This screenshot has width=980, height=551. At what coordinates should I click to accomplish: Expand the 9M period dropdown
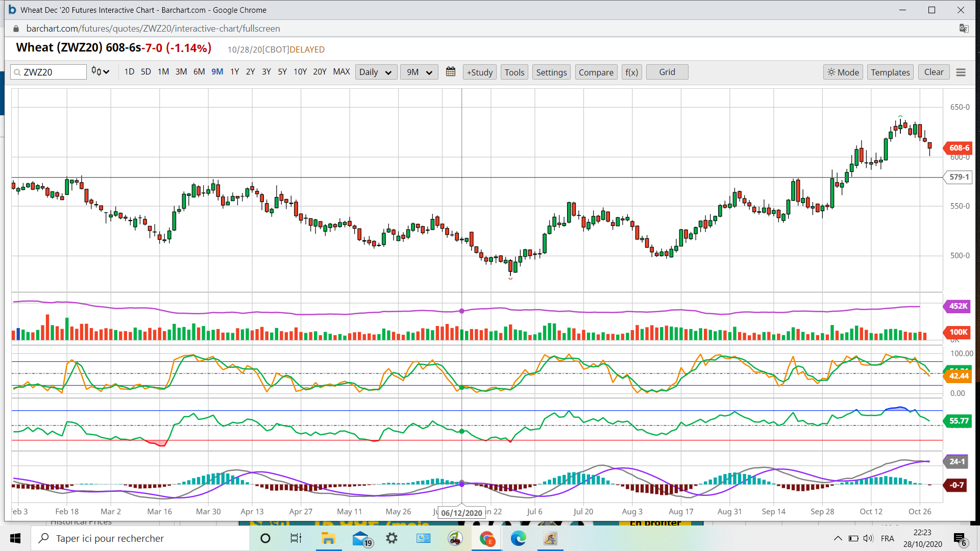(x=419, y=72)
